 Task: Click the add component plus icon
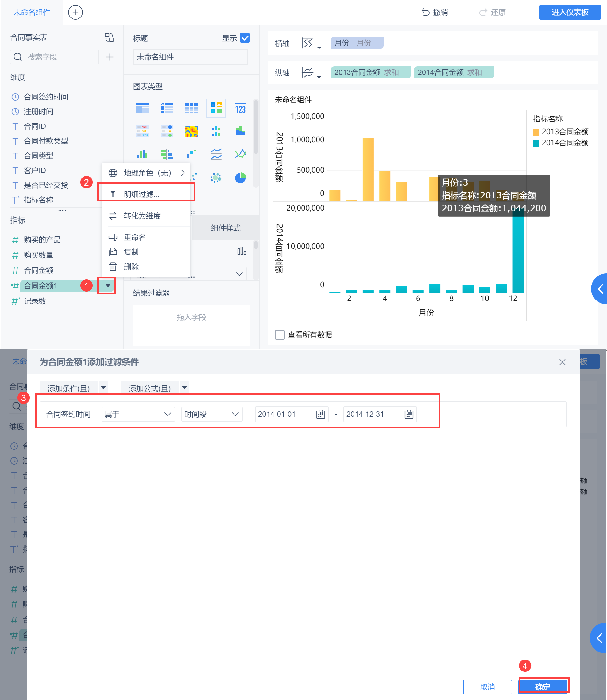click(x=75, y=12)
